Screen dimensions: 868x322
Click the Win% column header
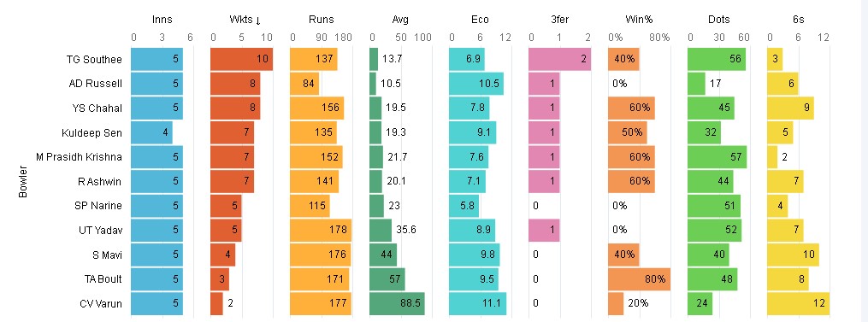[639, 20]
